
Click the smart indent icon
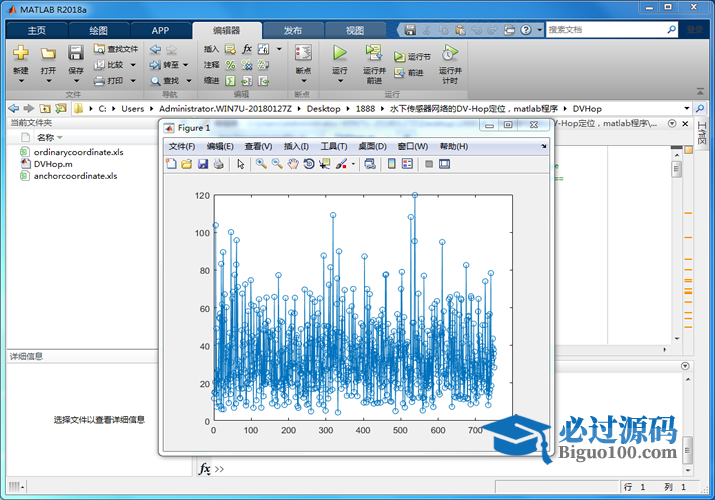pyautogui.click(x=230, y=81)
